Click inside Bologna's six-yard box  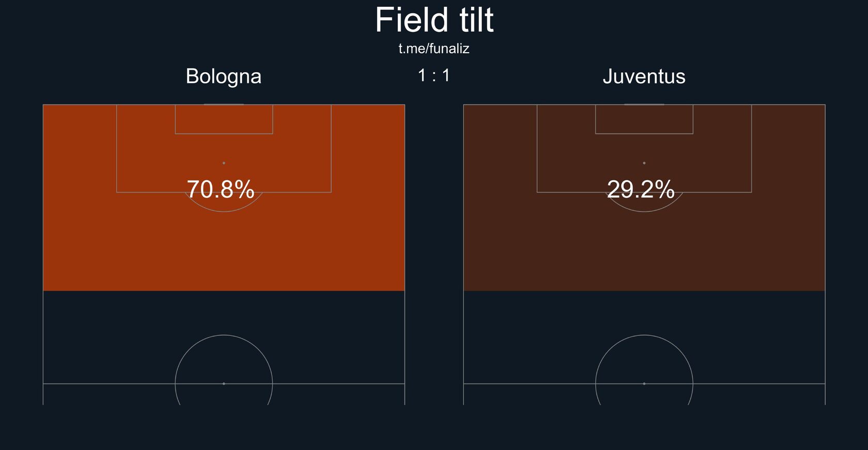pyautogui.click(x=224, y=119)
